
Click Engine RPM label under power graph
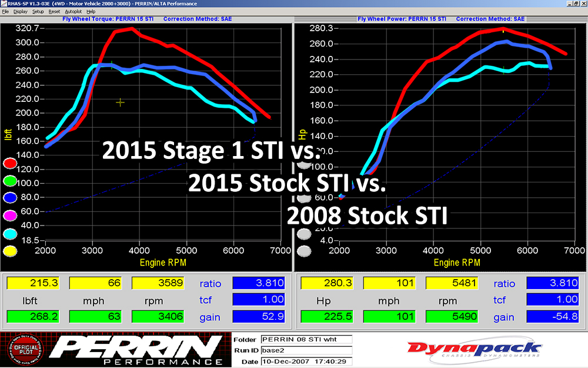pyautogui.click(x=457, y=263)
